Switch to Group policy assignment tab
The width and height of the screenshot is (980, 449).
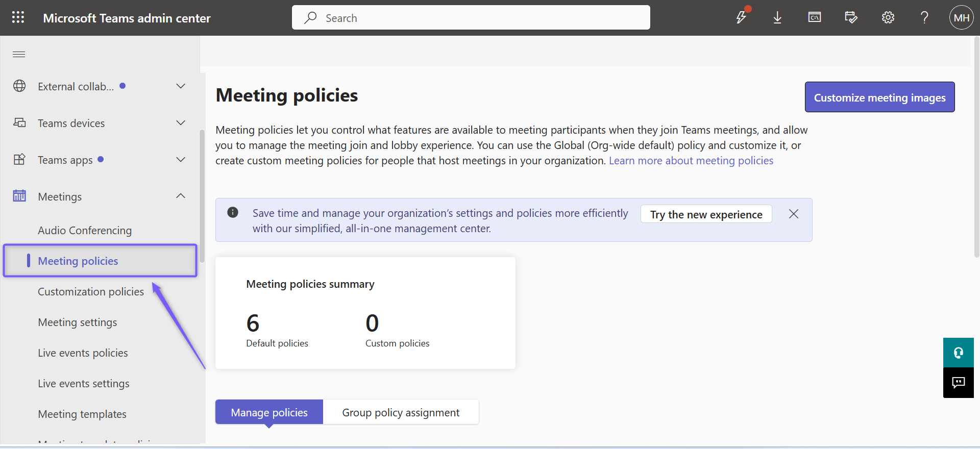401,412
